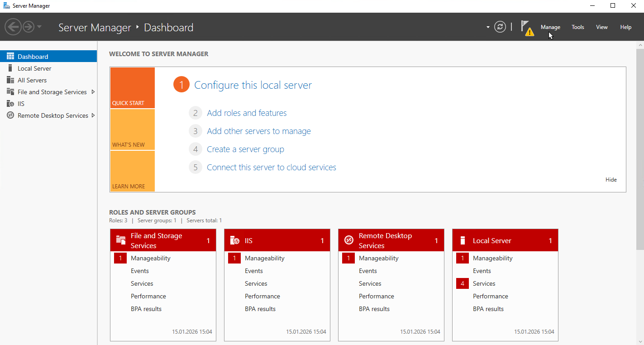Open the notifications flag with warning

pyautogui.click(x=526, y=27)
